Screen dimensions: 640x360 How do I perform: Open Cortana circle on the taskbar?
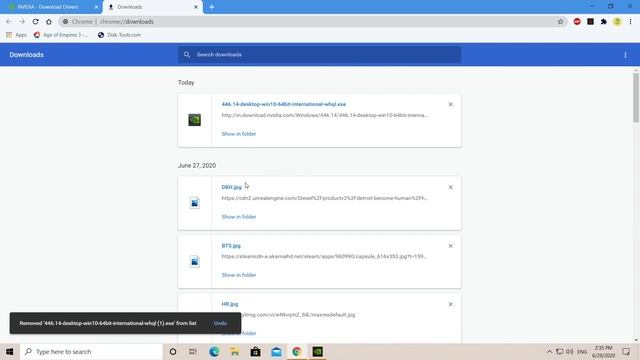tap(173, 351)
